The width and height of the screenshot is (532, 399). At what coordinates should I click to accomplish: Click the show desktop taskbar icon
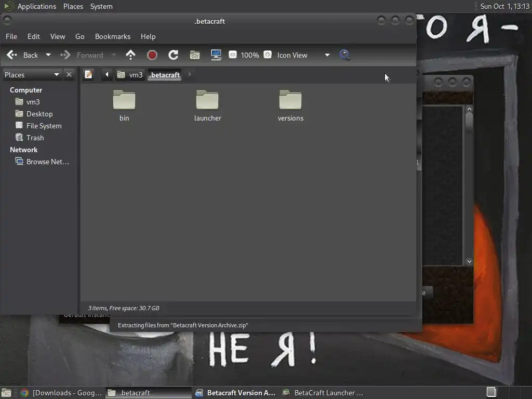pos(6,393)
